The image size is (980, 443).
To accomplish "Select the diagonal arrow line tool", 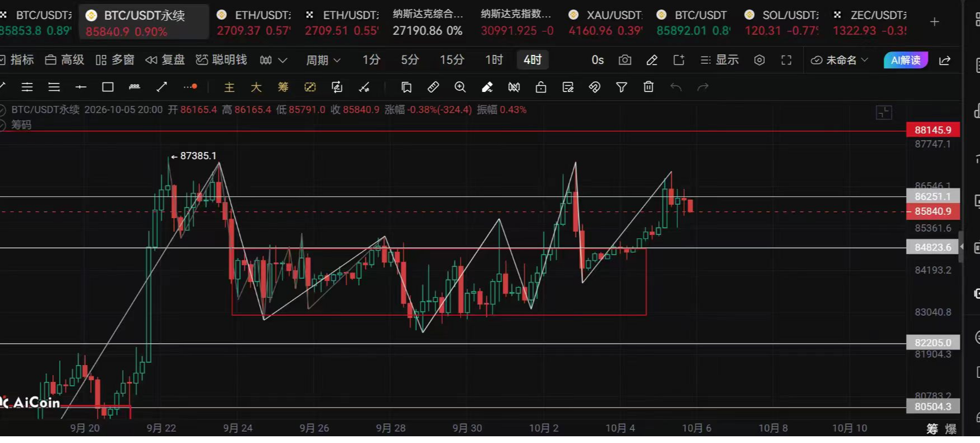I will tap(161, 87).
